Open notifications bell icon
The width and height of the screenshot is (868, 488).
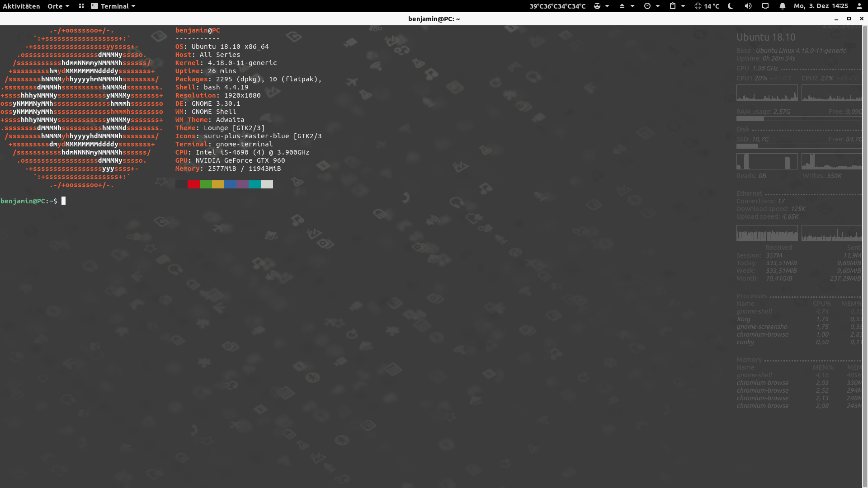pos(783,6)
